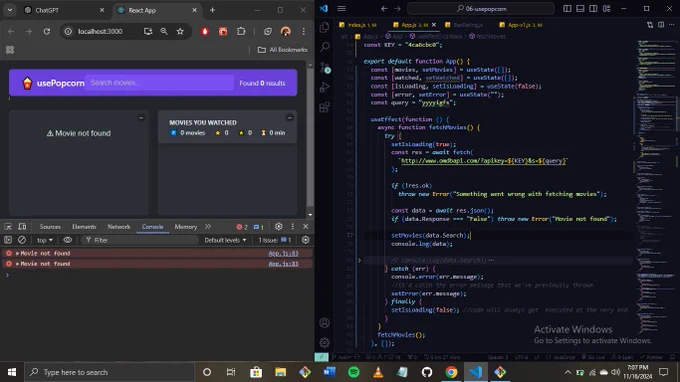The image size is (680, 382).
Task: Open notifications bell in VS Code status bar
Action: click(x=672, y=357)
